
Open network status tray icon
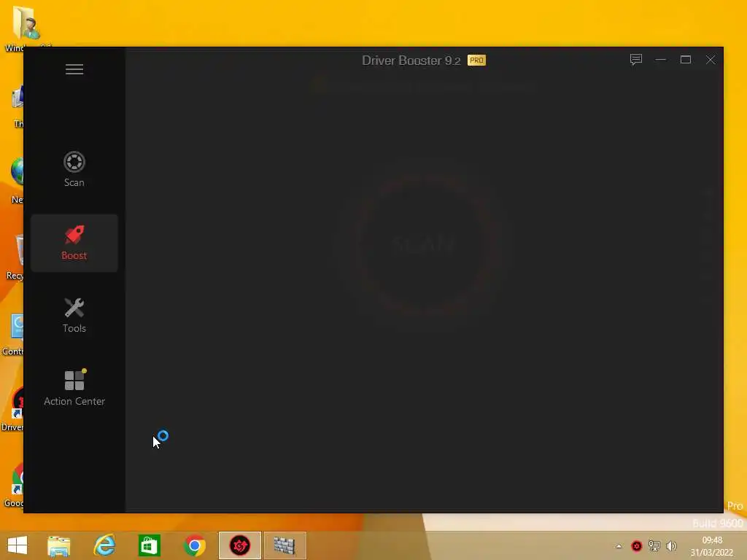point(654,546)
